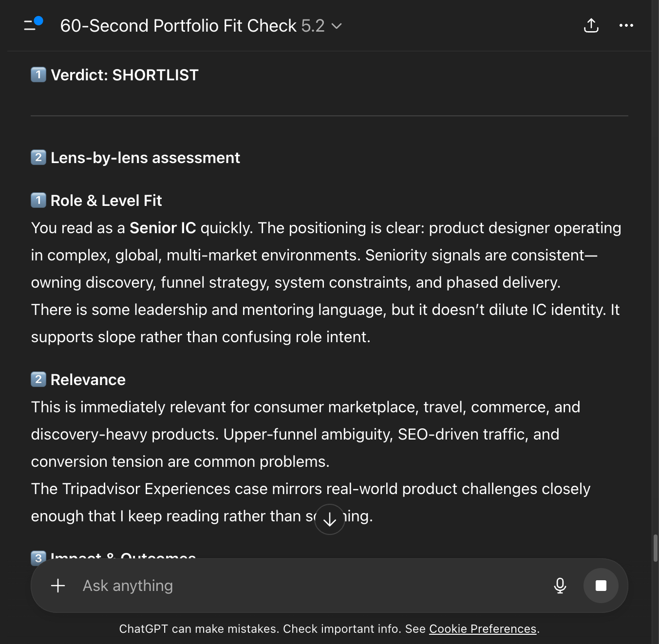This screenshot has height=644, width=659.
Task: Open the sidebar toggle with blue dot
Action: tap(33, 25)
